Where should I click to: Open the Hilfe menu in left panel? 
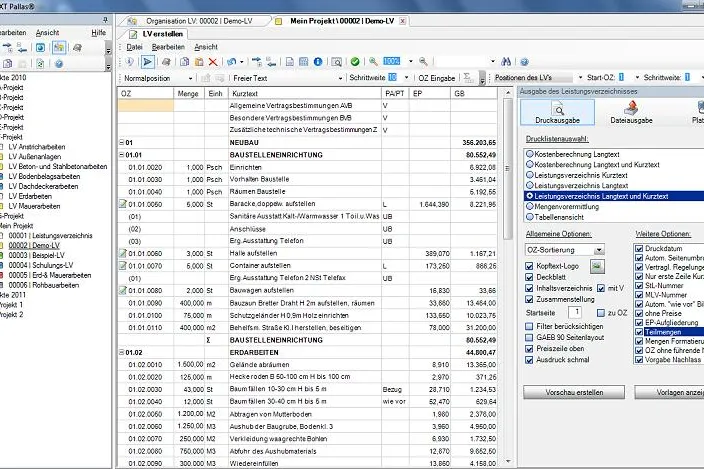tap(98, 32)
